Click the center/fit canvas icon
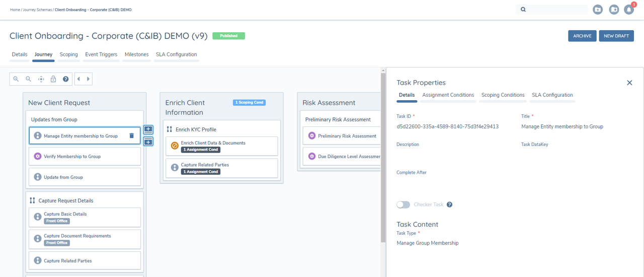The image size is (644, 277). pyautogui.click(x=41, y=79)
